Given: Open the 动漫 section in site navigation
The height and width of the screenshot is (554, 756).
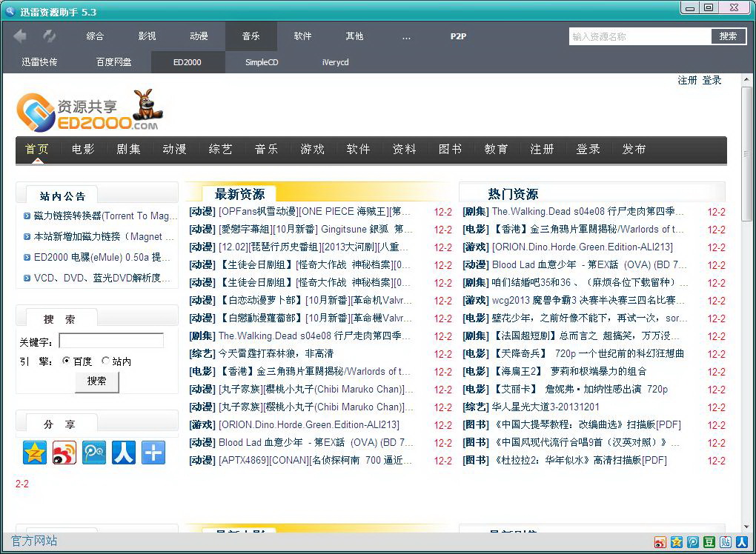Looking at the screenshot, I should pyautogui.click(x=174, y=149).
